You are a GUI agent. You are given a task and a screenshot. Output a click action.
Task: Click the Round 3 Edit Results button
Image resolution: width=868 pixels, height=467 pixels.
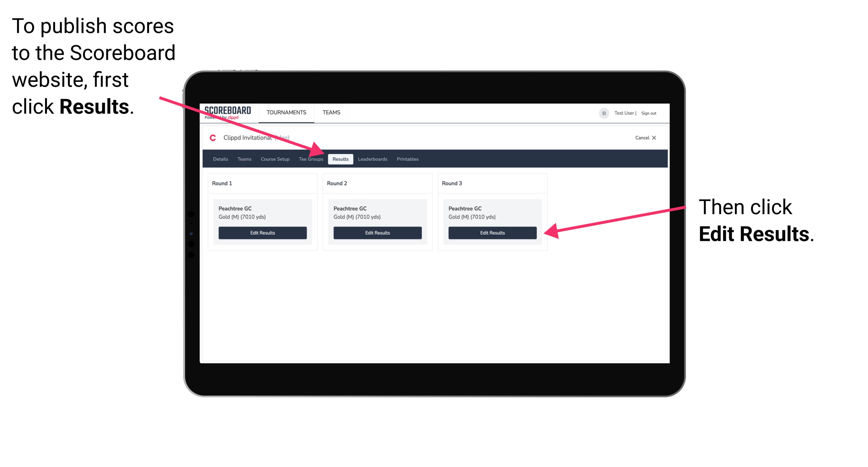click(x=492, y=232)
